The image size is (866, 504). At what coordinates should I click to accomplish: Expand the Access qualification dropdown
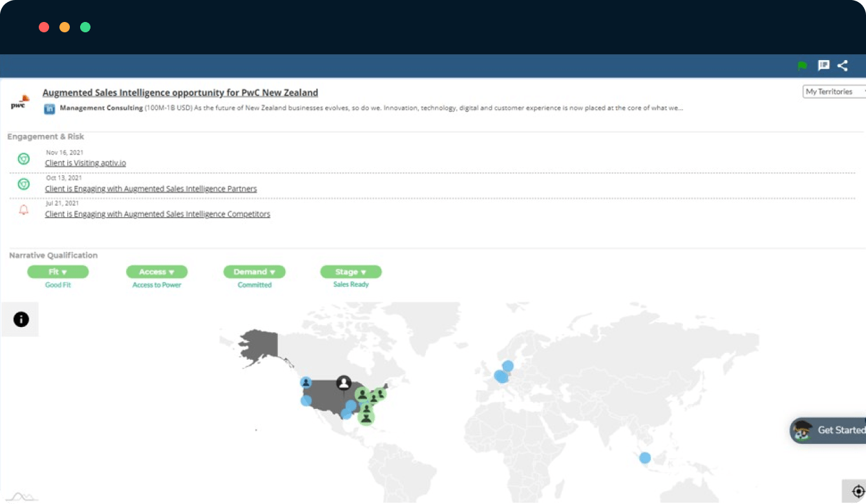click(156, 272)
